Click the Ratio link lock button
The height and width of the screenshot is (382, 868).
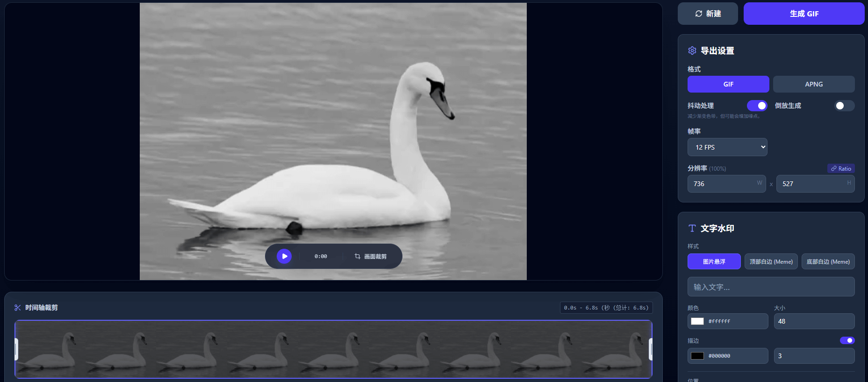pyautogui.click(x=841, y=168)
